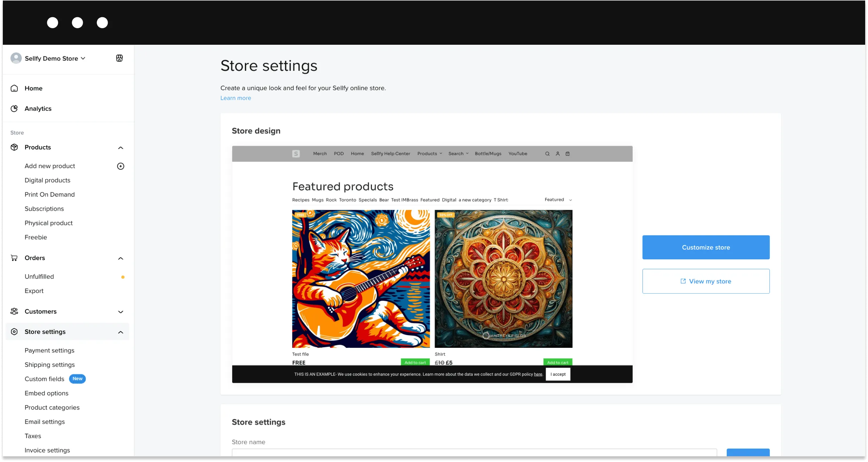Viewport: 868px width, 462px height.
Task: Click the search magnifier icon in preview
Action: pyautogui.click(x=547, y=154)
